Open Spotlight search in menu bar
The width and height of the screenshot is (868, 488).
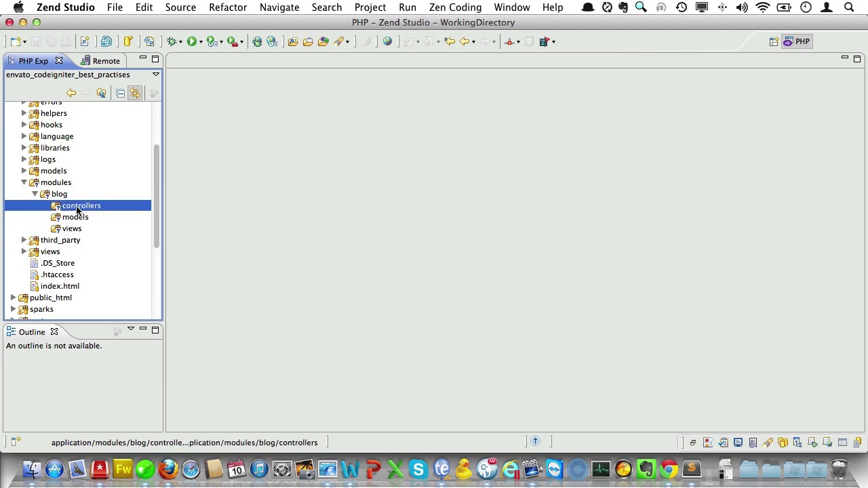(x=849, y=7)
